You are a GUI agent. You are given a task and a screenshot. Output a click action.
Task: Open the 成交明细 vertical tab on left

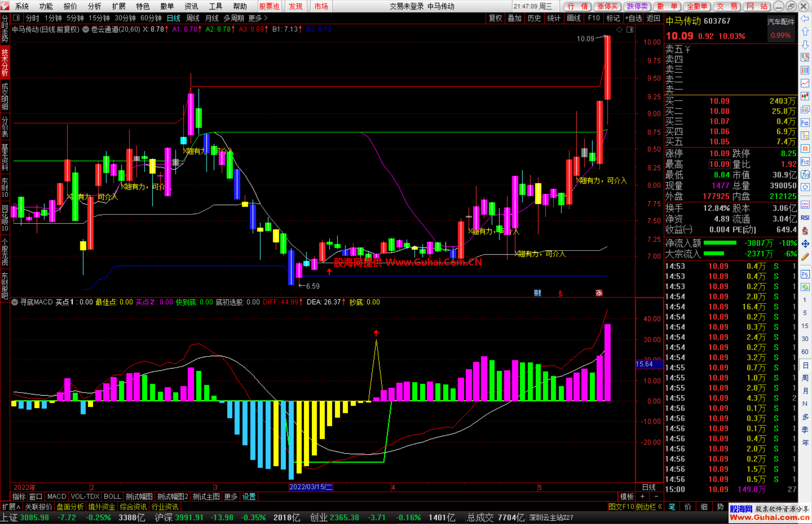tap(5, 96)
